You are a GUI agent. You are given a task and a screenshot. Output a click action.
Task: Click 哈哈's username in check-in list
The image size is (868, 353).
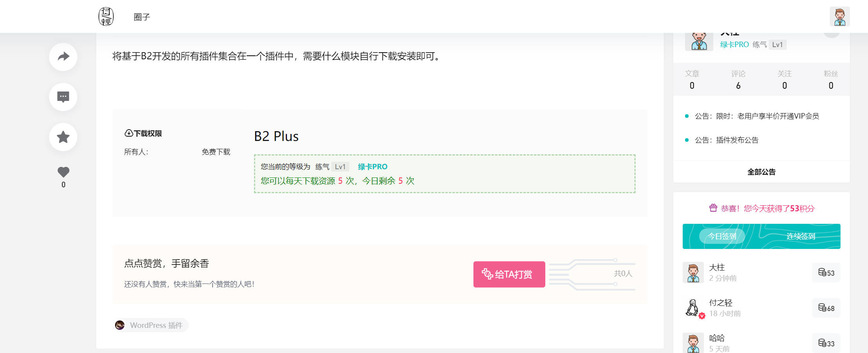716,338
